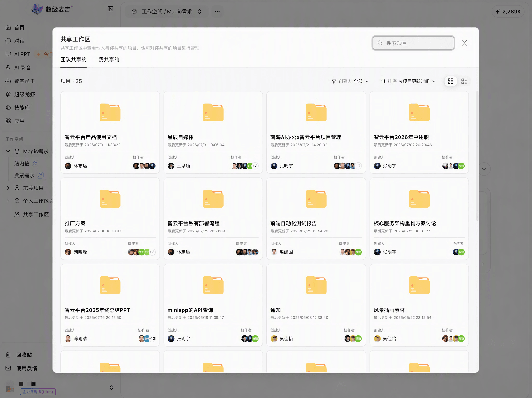Click the 搜索项目 search field

tap(413, 43)
